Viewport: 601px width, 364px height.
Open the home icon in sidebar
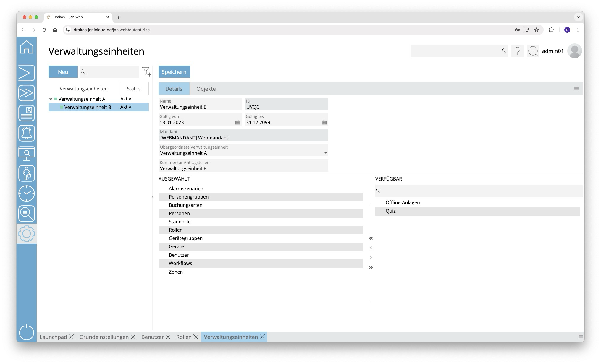coord(27,47)
